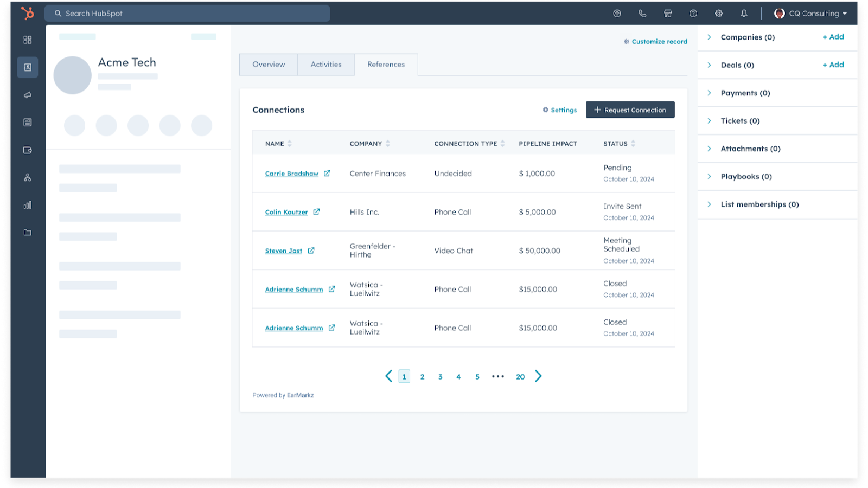This screenshot has height=488, width=868.
Task: Open Colin Kautzer's contact link
Action: click(x=286, y=213)
